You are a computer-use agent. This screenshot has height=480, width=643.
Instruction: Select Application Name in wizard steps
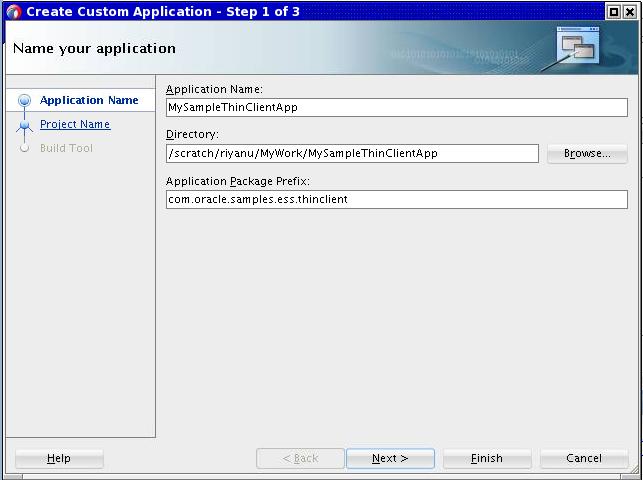pos(89,100)
